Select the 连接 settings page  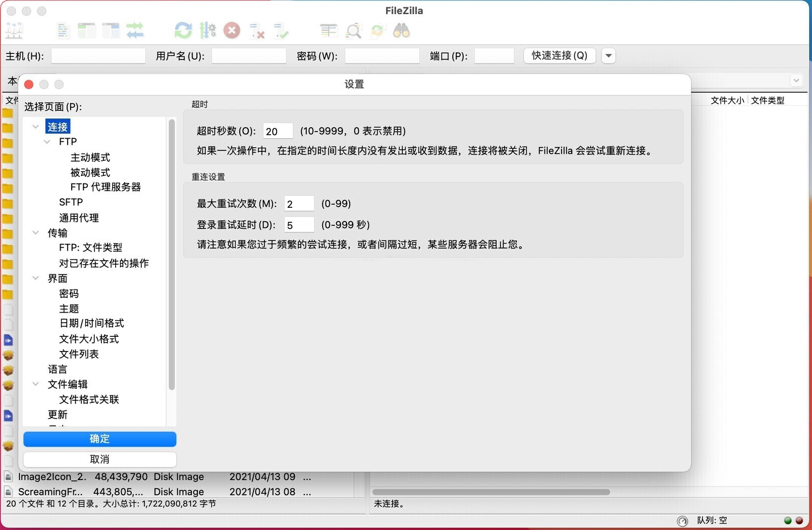tap(58, 127)
